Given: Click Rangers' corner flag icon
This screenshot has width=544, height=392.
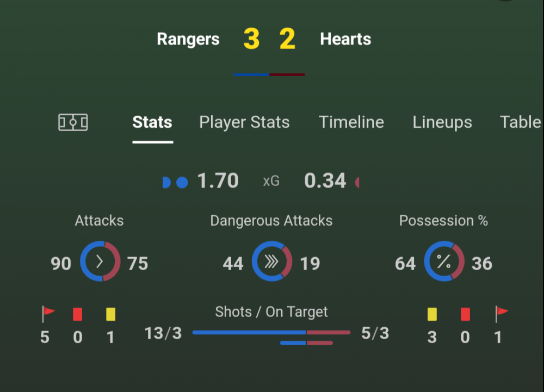Looking at the screenshot, I should tap(48, 314).
